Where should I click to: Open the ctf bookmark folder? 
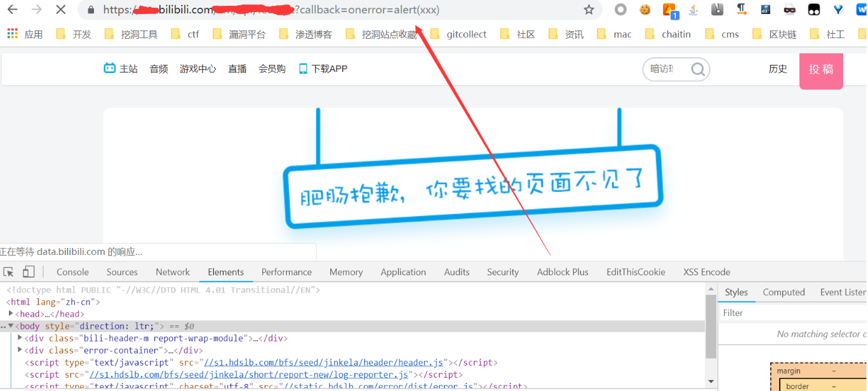[185, 34]
